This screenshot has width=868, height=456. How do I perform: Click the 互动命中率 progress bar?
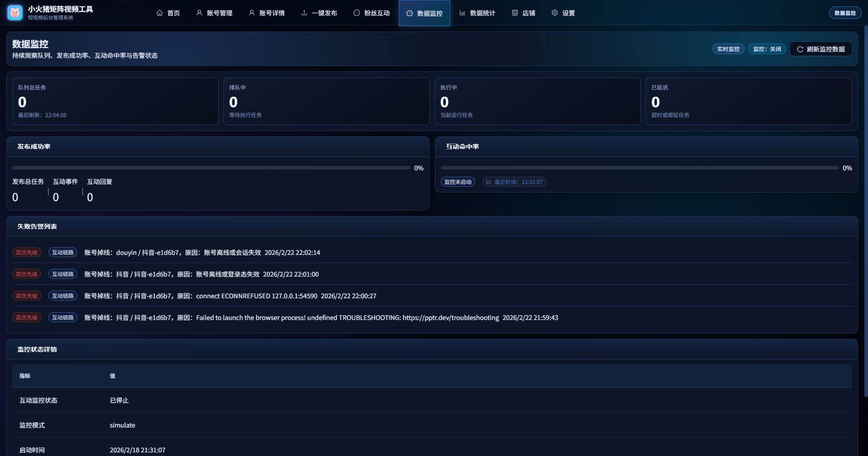[639, 168]
